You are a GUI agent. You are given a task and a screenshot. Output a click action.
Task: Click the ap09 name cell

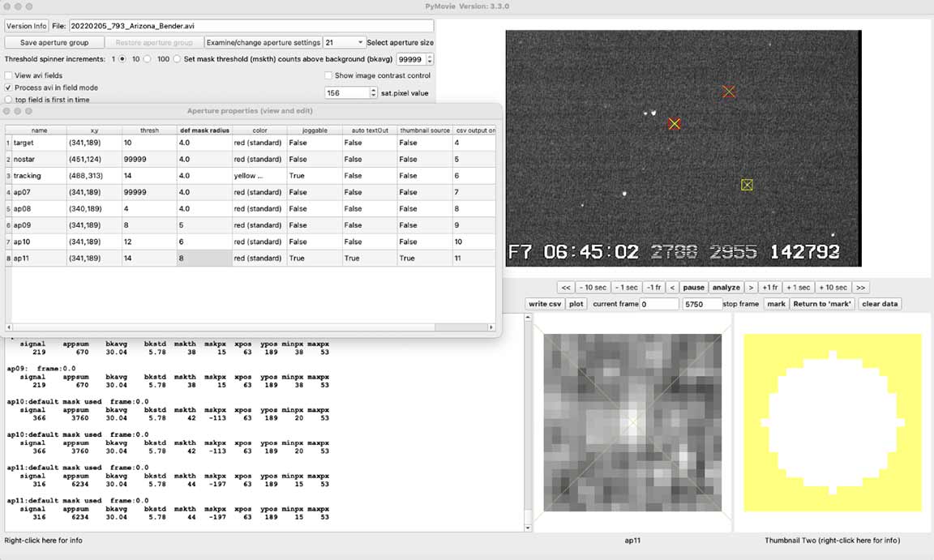point(39,225)
